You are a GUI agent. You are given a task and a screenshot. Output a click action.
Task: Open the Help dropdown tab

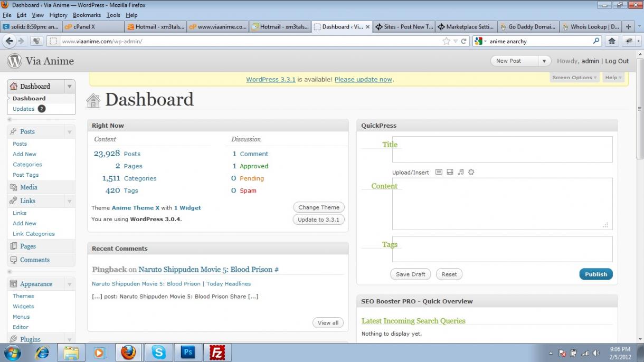(613, 78)
